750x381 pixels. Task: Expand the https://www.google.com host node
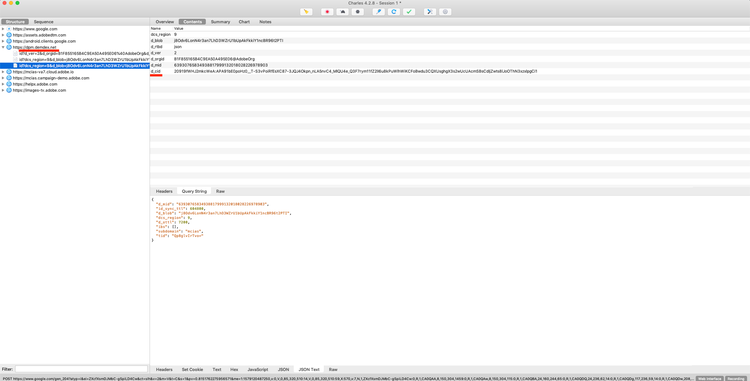click(3, 29)
